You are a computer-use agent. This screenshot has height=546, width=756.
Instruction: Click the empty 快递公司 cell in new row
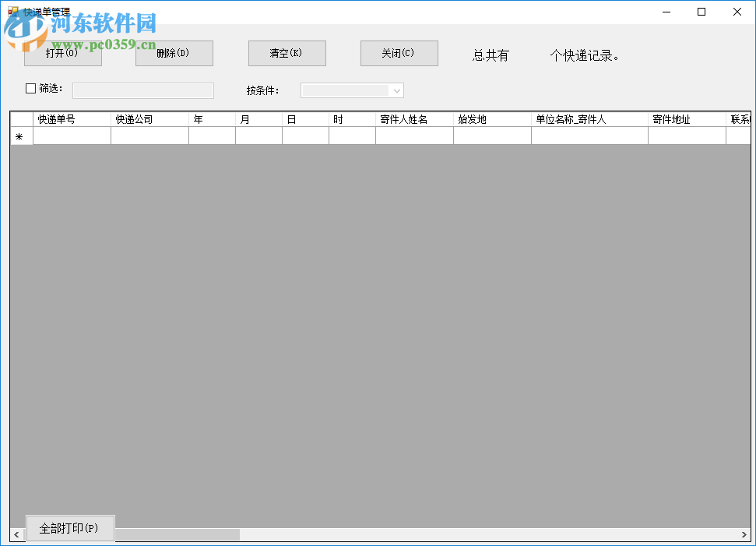(149, 136)
